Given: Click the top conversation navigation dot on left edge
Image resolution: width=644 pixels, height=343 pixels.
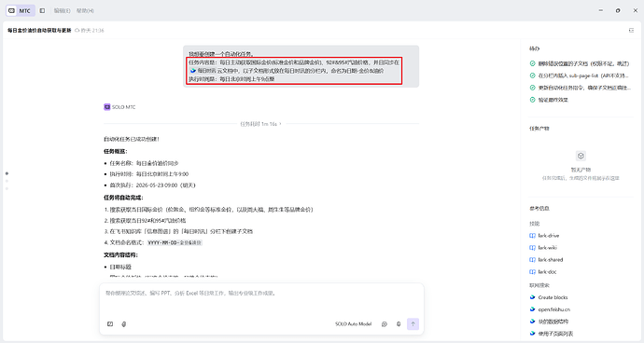Looking at the screenshot, I should coord(7,173).
